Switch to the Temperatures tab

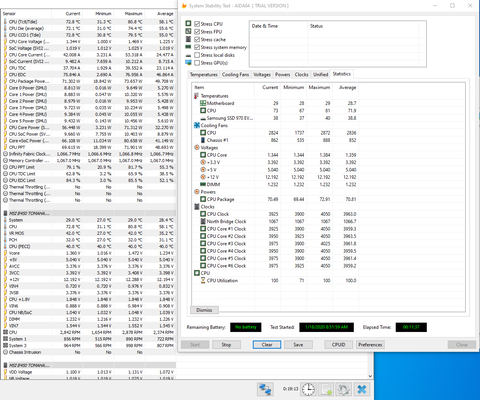204,75
